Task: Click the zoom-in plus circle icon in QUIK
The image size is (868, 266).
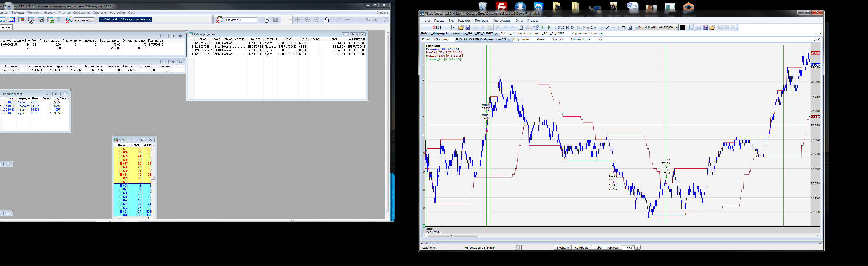Action: click(307, 20)
